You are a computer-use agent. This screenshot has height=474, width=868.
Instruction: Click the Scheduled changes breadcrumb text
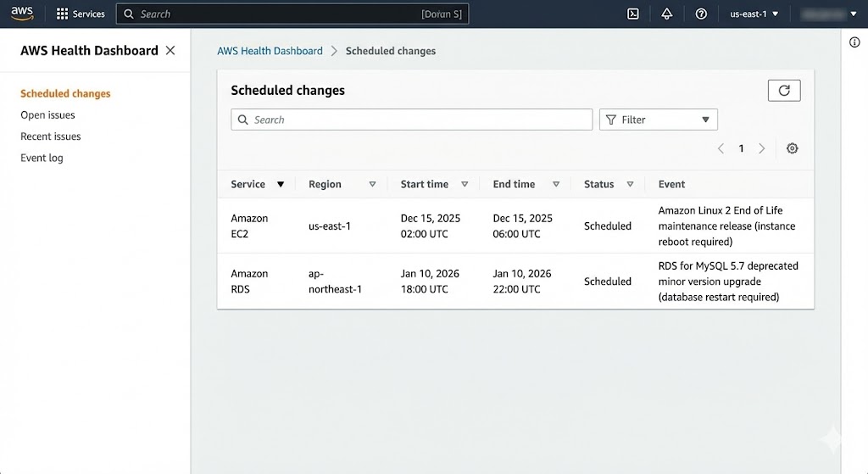(x=390, y=51)
